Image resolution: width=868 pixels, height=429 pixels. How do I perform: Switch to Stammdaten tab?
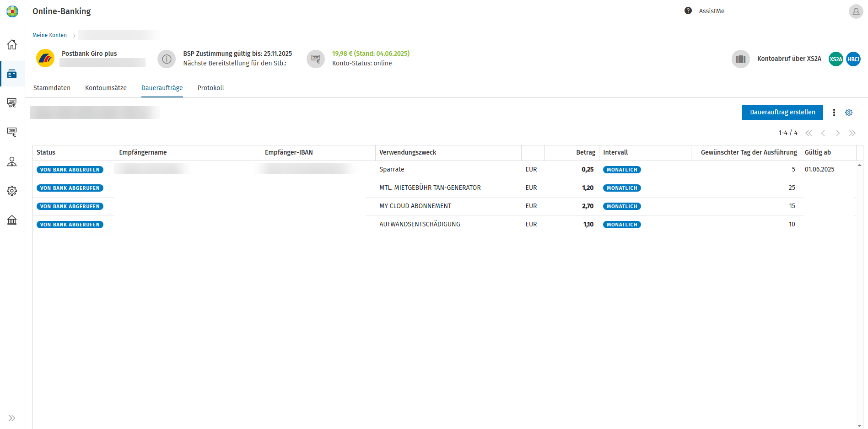click(52, 88)
